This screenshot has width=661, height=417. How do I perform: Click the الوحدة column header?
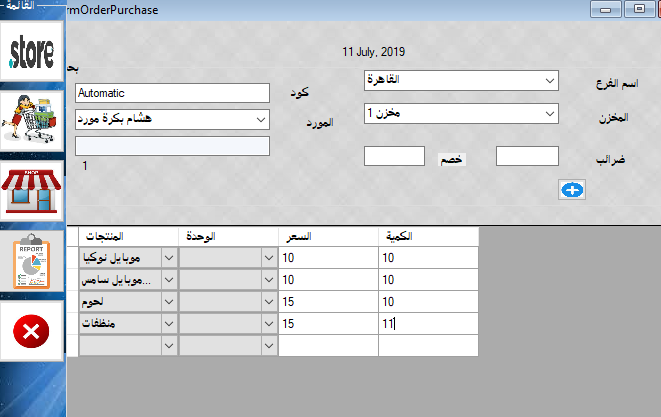pyautogui.click(x=228, y=237)
